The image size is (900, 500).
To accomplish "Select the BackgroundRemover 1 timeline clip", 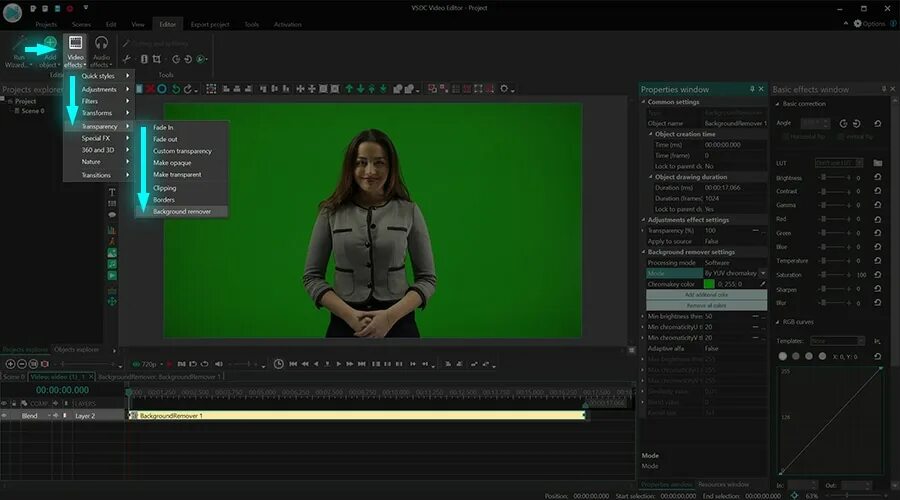I will pyautogui.click(x=357, y=416).
